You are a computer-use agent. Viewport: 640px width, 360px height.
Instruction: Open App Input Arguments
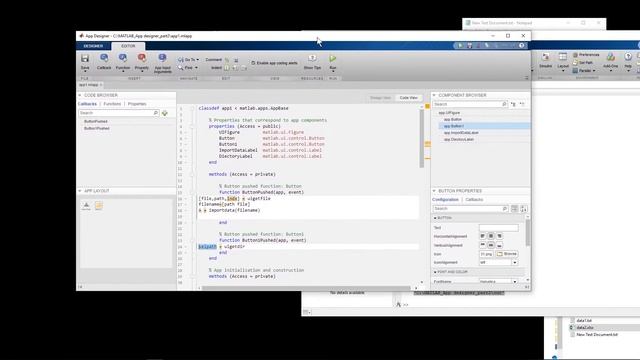[x=162, y=63]
